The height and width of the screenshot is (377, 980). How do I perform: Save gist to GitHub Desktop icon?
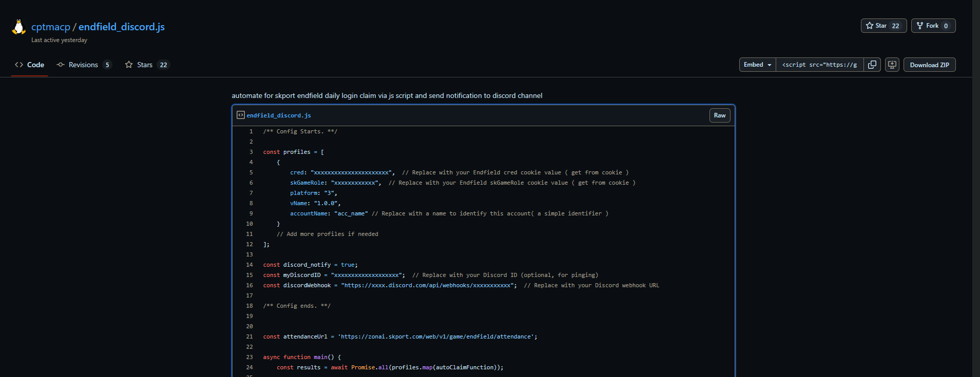point(892,65)
